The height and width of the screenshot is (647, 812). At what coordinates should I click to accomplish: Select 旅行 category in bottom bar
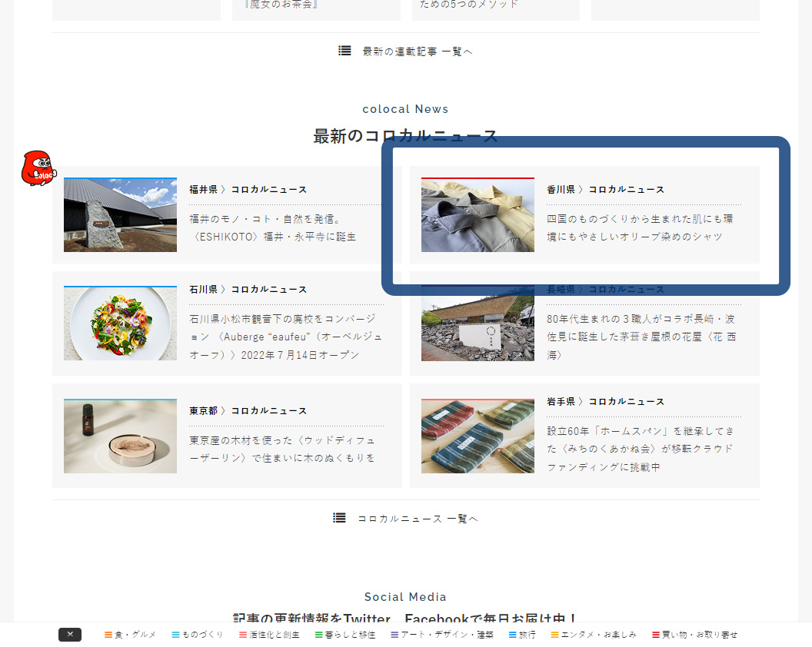pyautogui.click(x=522, y=635)
